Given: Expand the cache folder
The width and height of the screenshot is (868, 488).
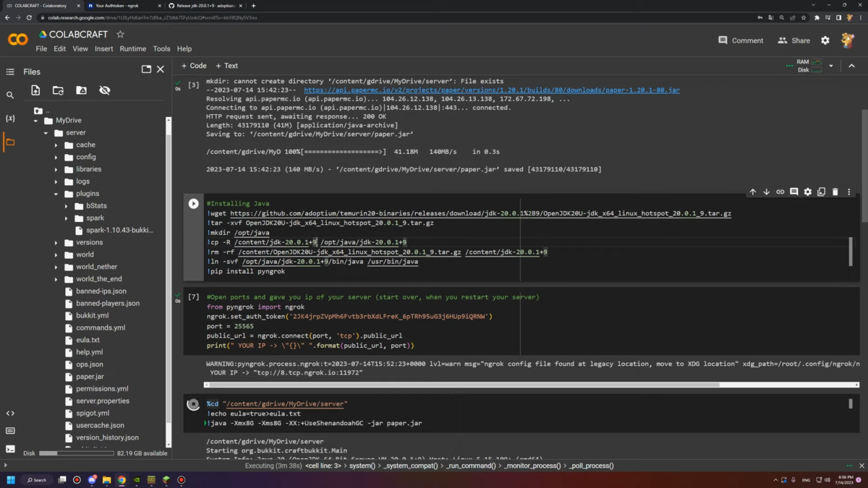Looking at the screenshot, I should coord(56,145).
